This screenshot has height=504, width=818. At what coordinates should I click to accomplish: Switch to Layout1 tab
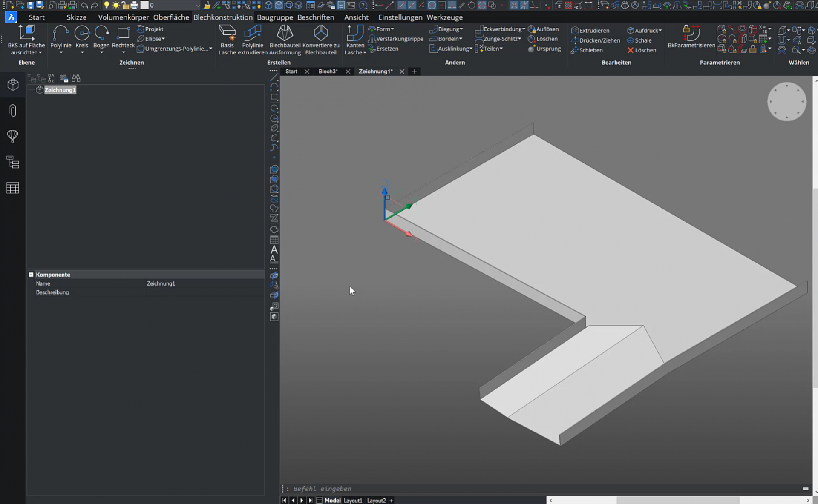pos(353,501)
